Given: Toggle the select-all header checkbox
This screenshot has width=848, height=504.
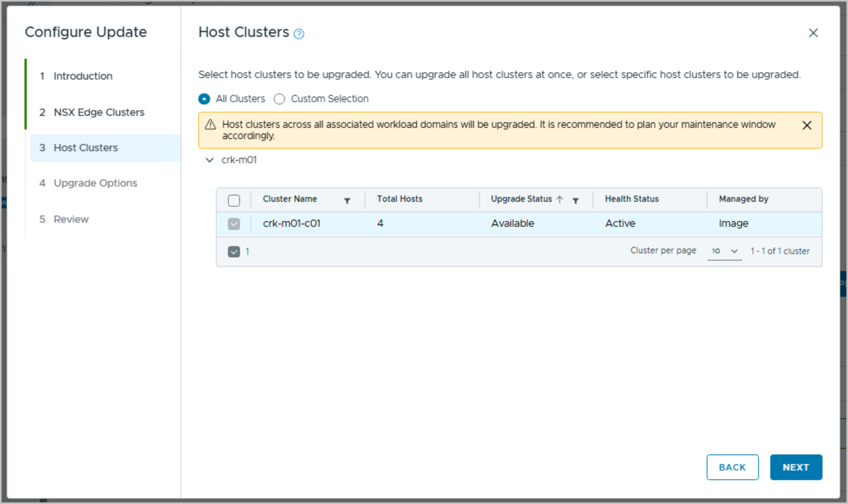Looking at the screenshot, I should [x=234, y=201].
